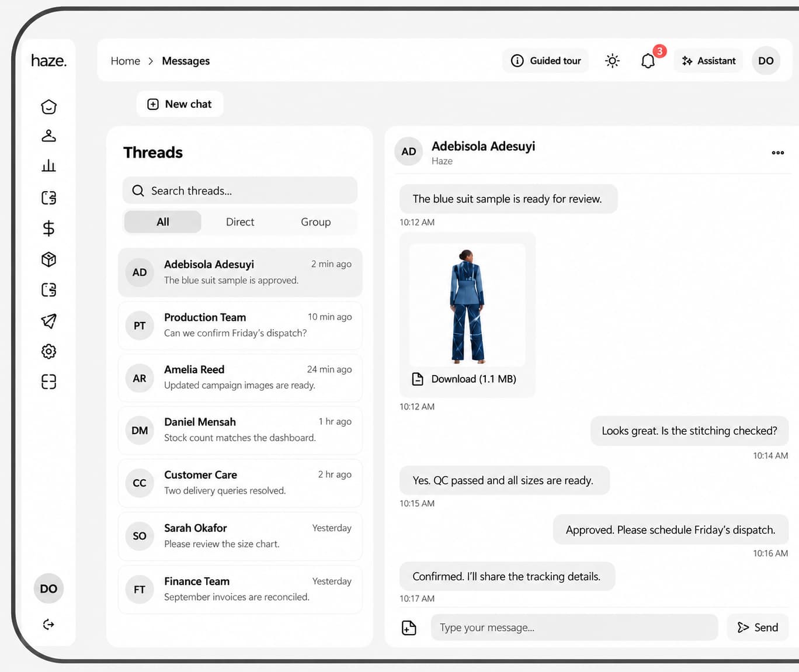Switch to the Group tab
799x672 pixels.
[316, 222]
